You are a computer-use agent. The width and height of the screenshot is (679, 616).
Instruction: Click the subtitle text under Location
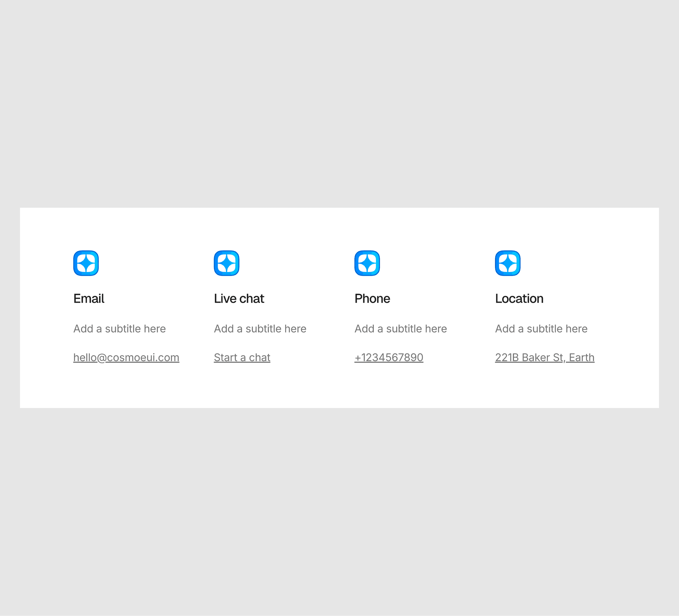pos(541,329)
